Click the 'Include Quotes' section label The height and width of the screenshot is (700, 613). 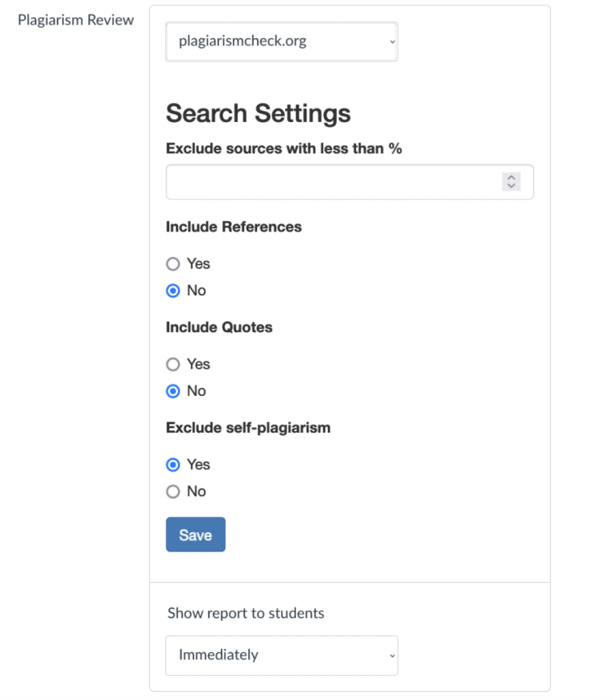coord(219,327)
